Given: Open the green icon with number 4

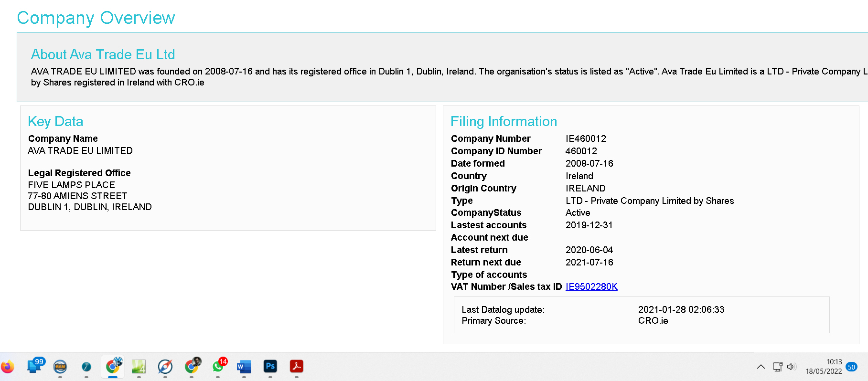Looking at the screenshot, I should [x=139, y=367].
